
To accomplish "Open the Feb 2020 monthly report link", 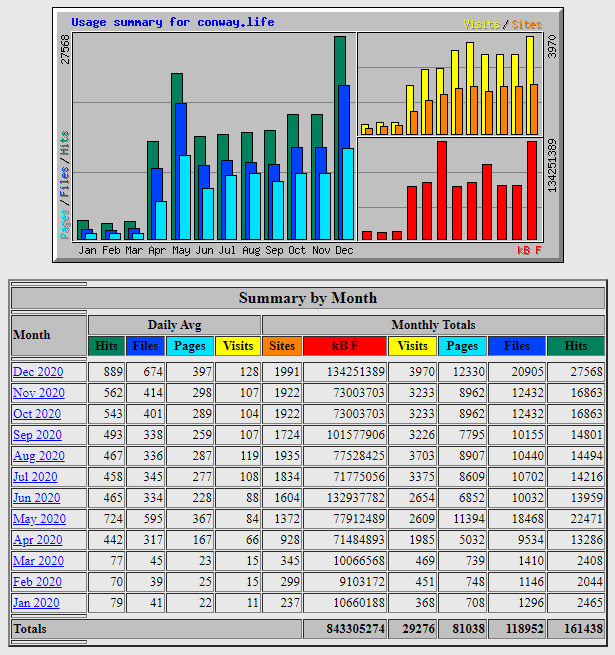I will 37,581.
